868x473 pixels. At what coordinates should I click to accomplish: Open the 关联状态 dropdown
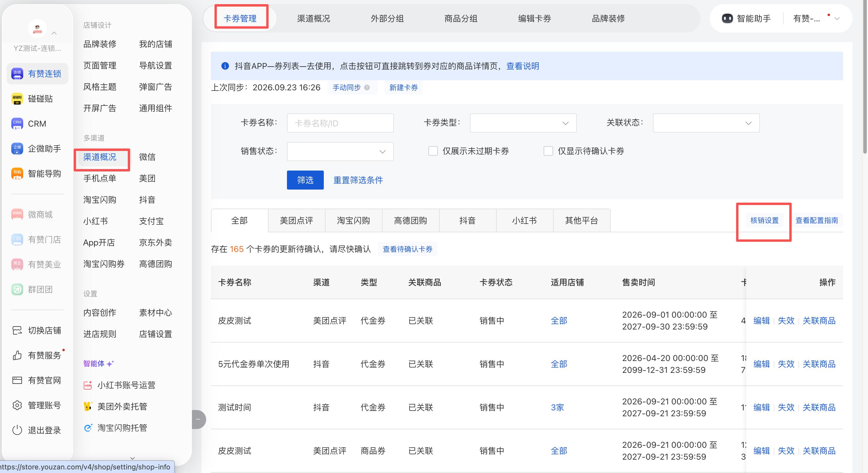706,123
